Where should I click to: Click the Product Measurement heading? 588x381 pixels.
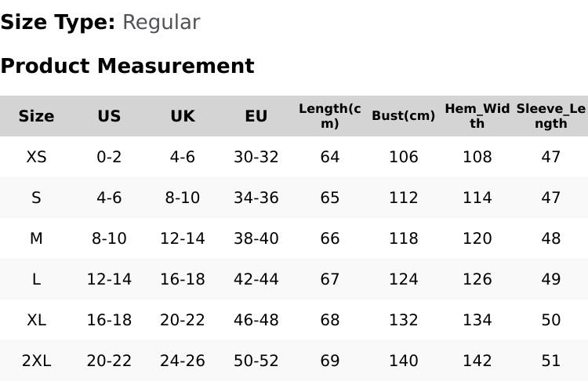point(127,66)
